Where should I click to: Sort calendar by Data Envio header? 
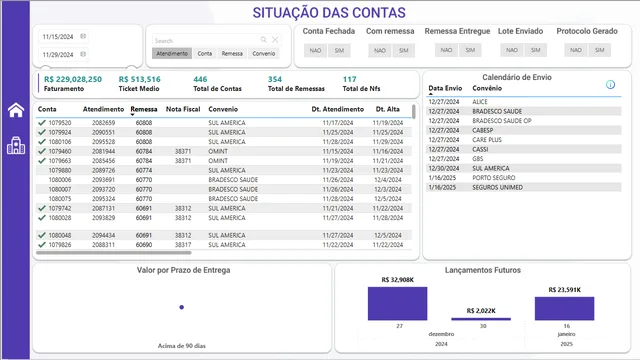coord(445,88)
